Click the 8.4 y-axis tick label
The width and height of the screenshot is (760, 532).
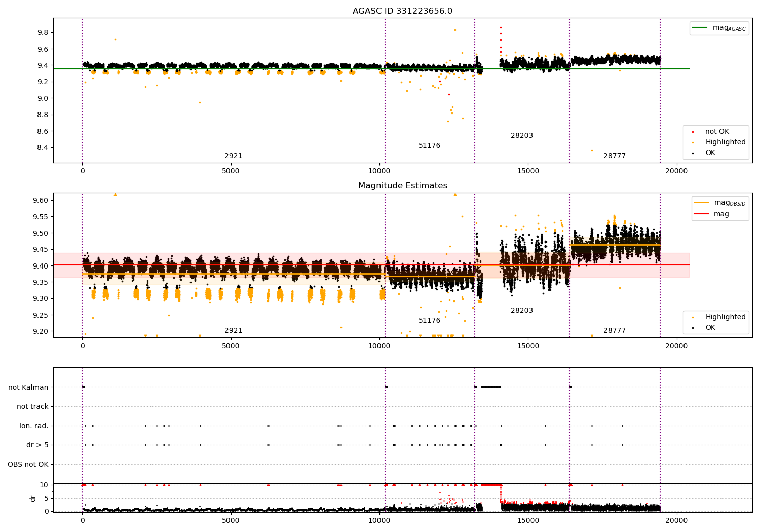pos(43,147)
